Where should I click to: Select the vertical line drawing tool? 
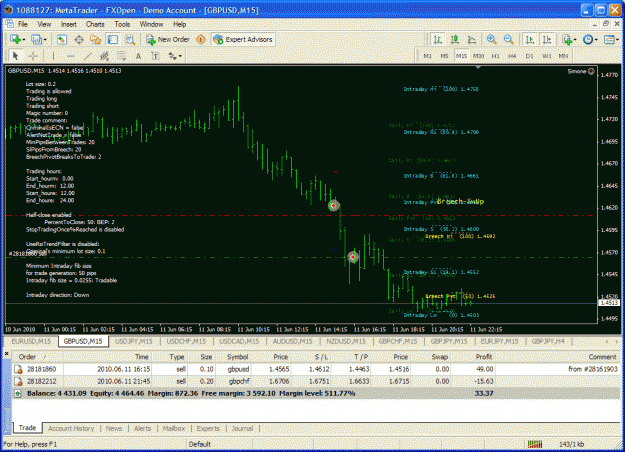pos(53,56)
